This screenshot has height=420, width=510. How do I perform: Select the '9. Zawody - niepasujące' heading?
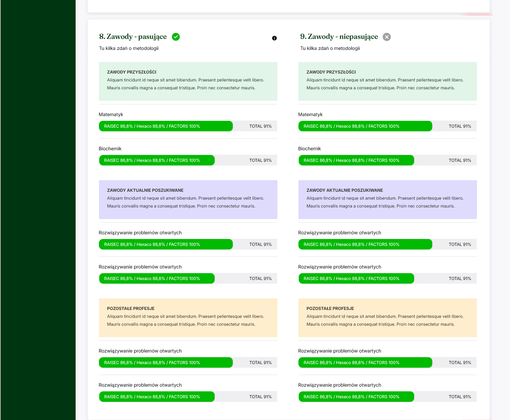click(x=339, y=37)
